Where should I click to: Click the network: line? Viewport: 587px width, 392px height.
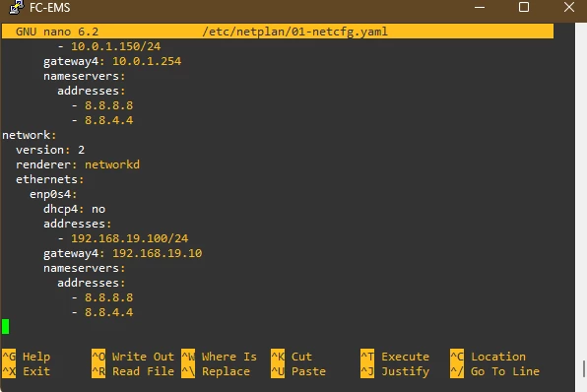[x=30, y=135]
